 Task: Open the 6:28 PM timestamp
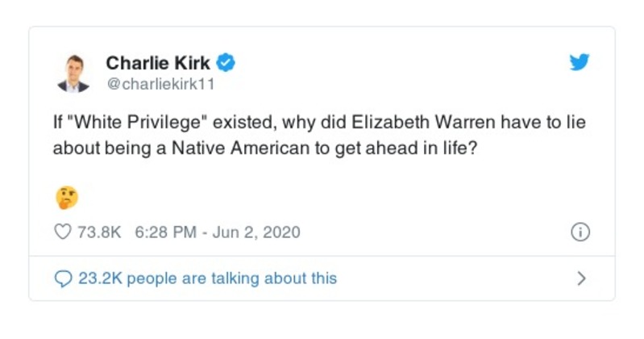[x=165, y=232]
